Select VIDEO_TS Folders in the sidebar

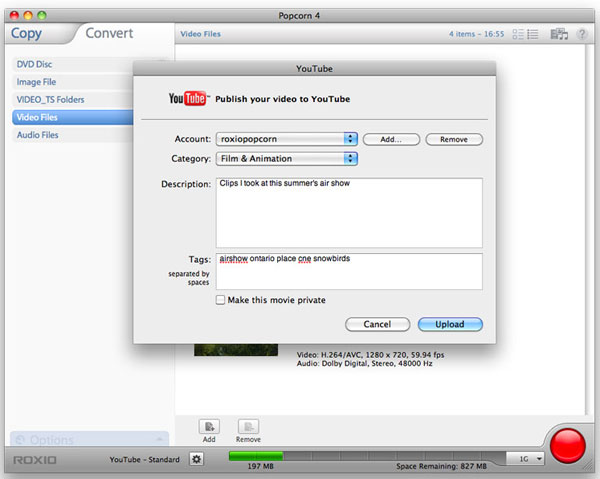(x=73, y=99)
